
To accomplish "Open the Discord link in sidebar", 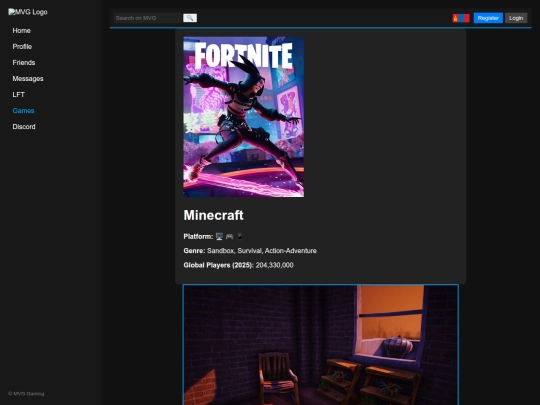I will point(24,127).
